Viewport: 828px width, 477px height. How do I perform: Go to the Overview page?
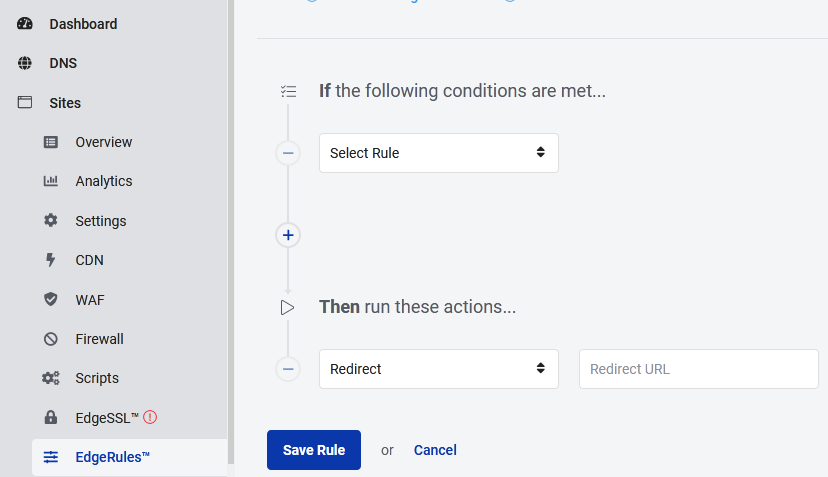pos(103,142)
